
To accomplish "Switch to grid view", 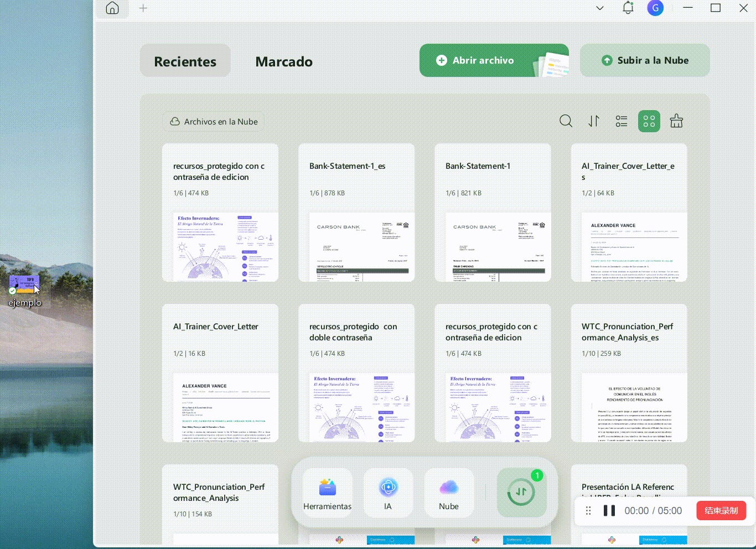I will click(649, 121).
